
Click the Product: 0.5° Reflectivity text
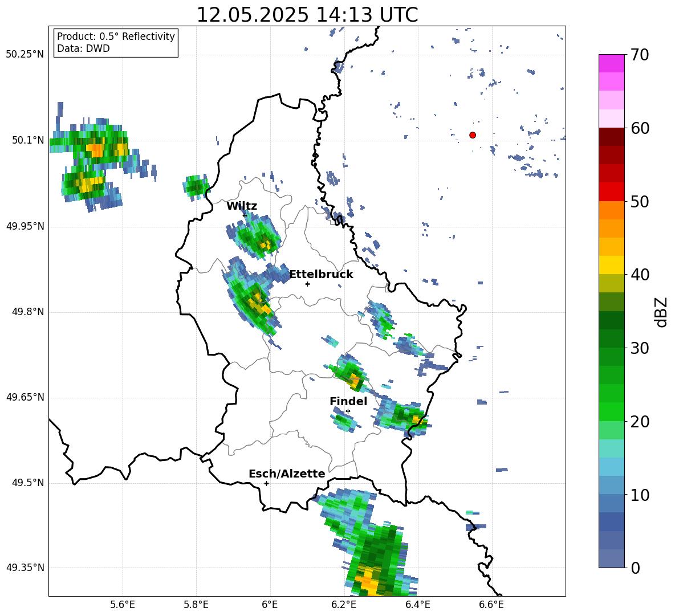[x=116, y=36]
